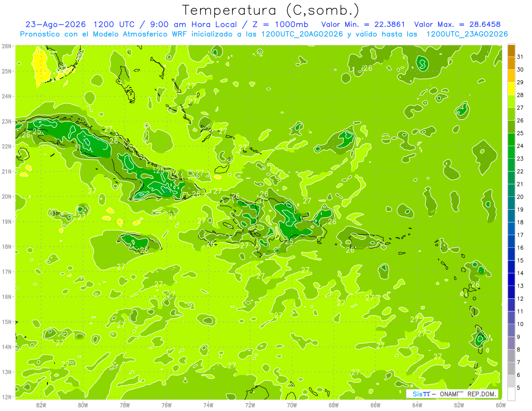This screenshot has width=532, height=411.
Task: Click the 64W longitude axis label
Action: pos(417,405)
